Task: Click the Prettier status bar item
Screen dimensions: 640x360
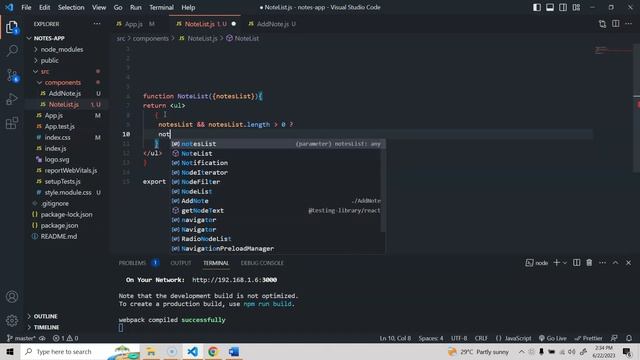Action: (588, 338)
